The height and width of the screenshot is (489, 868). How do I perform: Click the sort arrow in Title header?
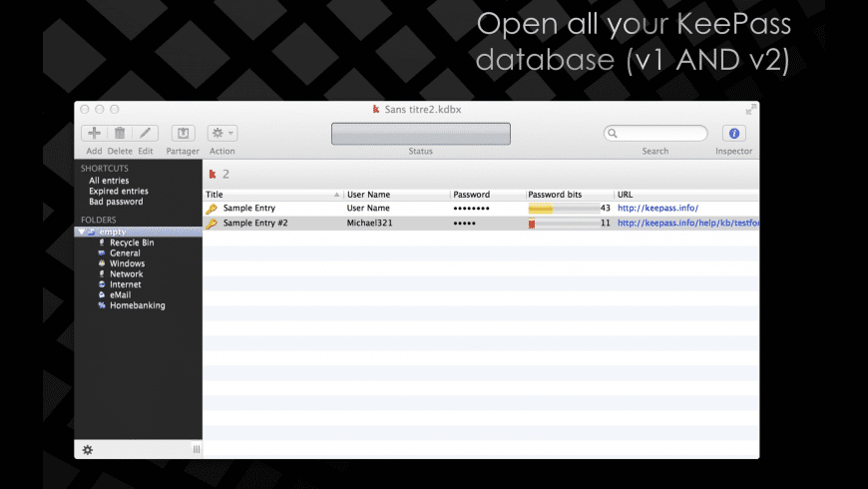[x=336, y=195]
